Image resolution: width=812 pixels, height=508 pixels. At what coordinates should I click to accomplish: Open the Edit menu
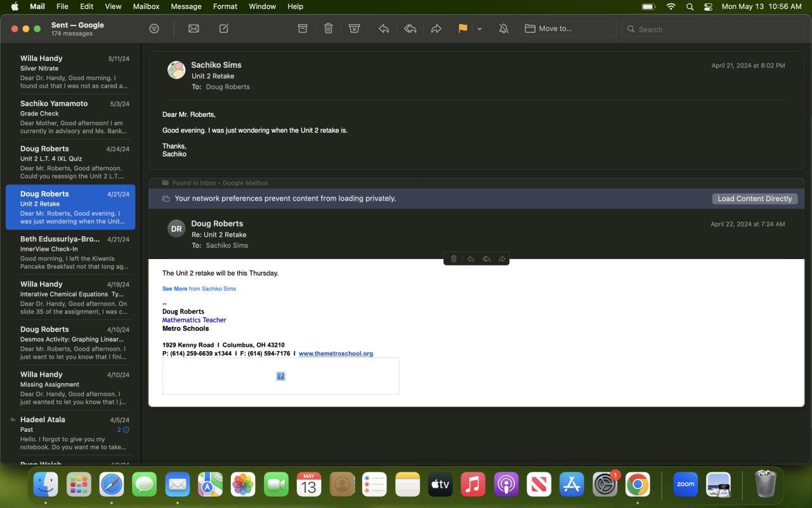tap(86, 6)
